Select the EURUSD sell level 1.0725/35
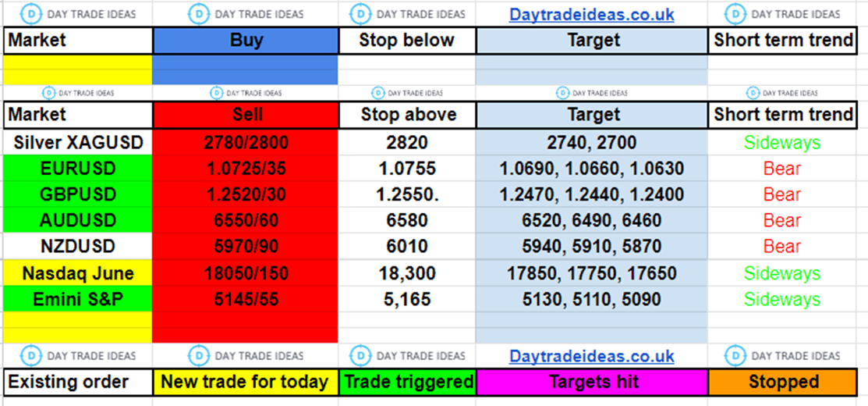Image resolution: width=868 pixels, height=406 pixels. 246,168
